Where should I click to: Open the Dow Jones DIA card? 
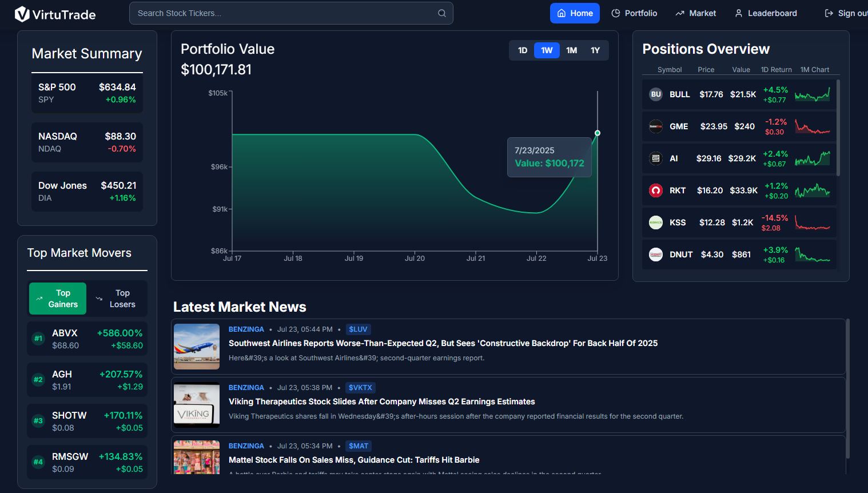coord(87,192)
